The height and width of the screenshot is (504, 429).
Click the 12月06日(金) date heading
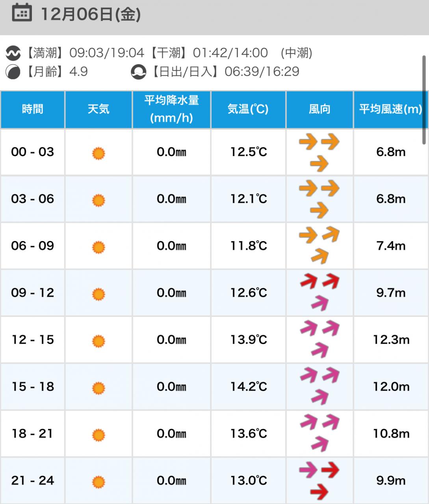91,15
